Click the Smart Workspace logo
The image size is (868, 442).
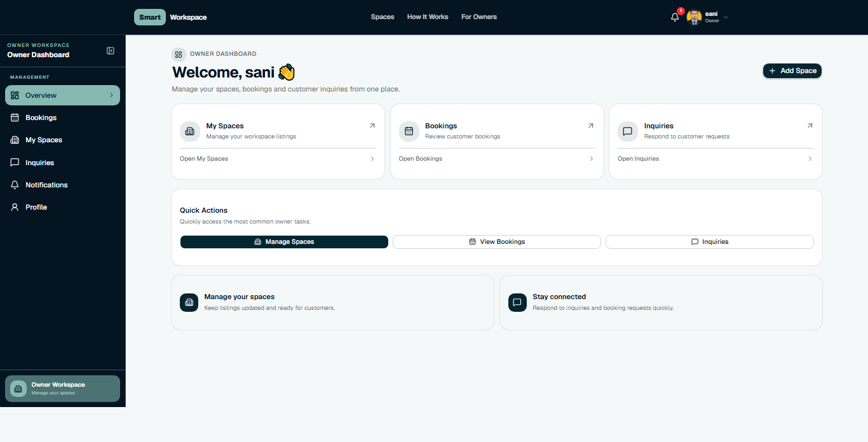[170, 17]
